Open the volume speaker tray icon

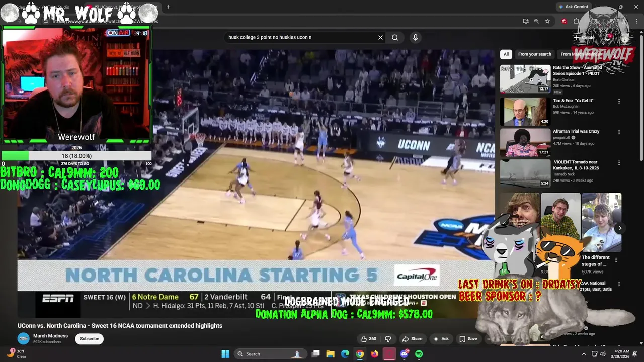click(603, 354)
